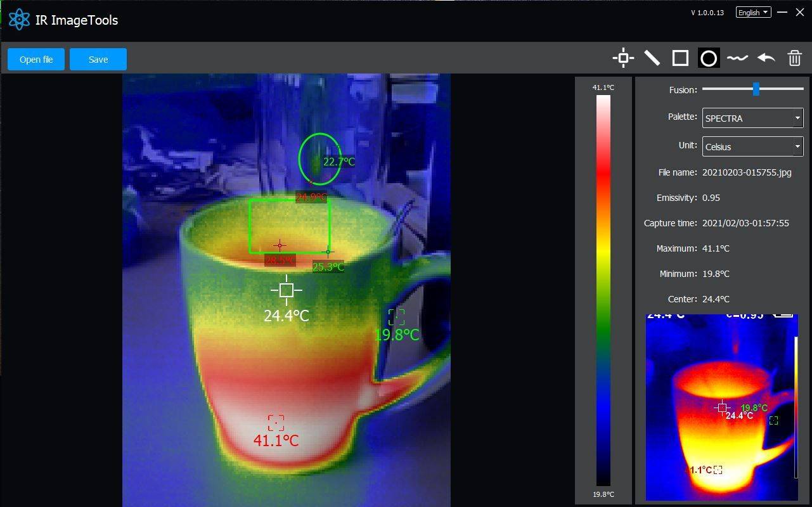
Task: Select the spot measurement tool
Action: (x=622, y=58)
